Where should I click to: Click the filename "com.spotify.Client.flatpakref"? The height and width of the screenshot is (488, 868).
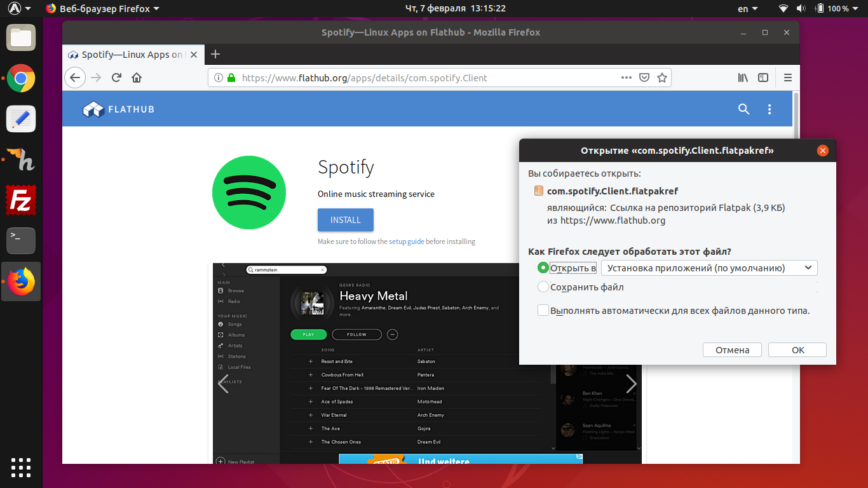pyautogui.click(x=613, y=191)
